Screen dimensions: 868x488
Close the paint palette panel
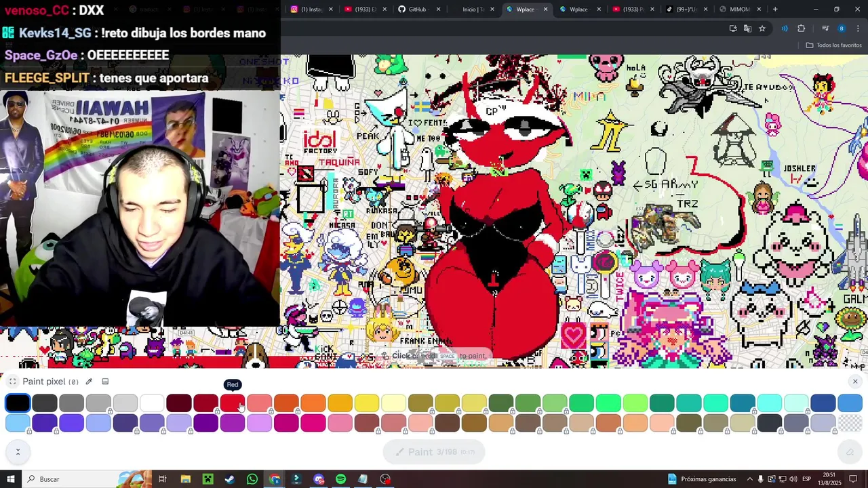tap(855, 382)
